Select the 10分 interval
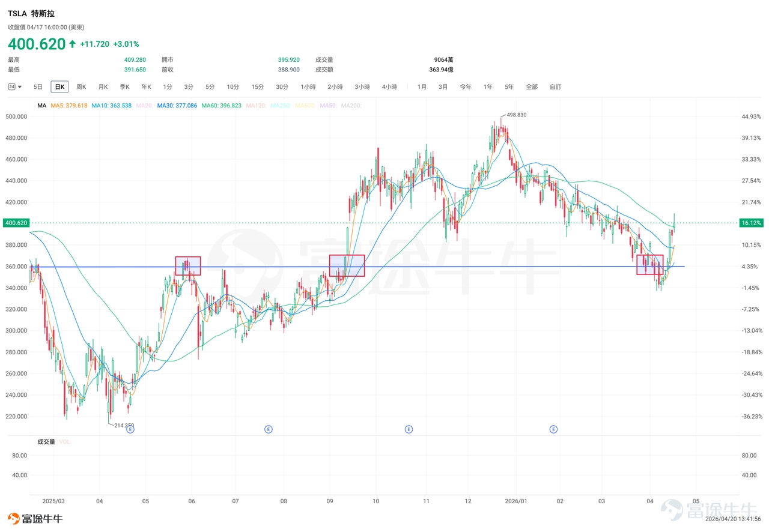This screenshot has height=532, width=769. [233, 87]
